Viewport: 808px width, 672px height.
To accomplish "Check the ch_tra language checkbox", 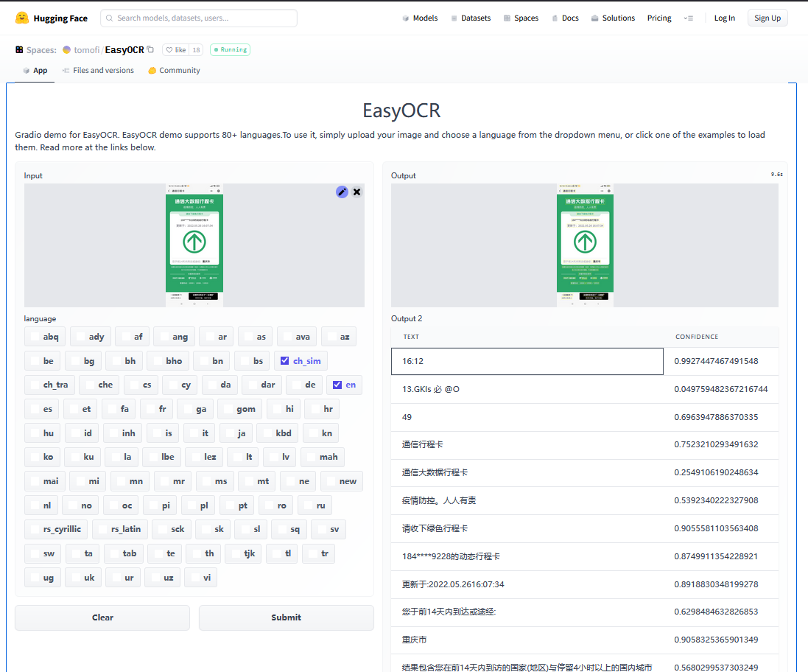I will 35,385.
